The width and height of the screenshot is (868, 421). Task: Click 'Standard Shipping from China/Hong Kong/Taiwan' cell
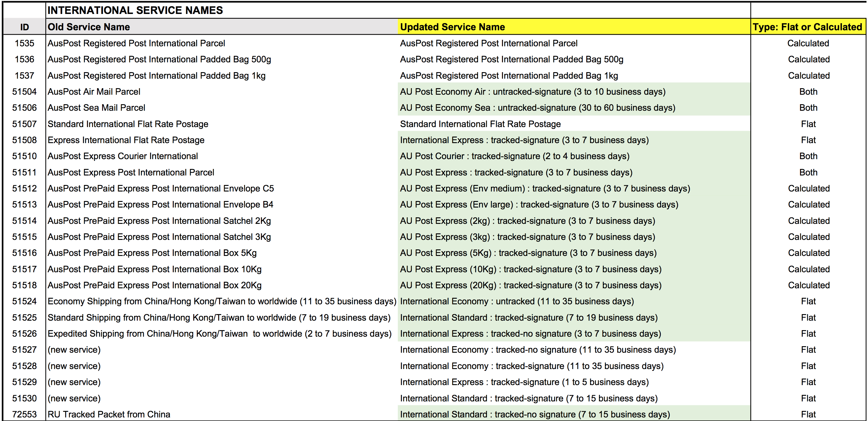click(x=219, y=317)
